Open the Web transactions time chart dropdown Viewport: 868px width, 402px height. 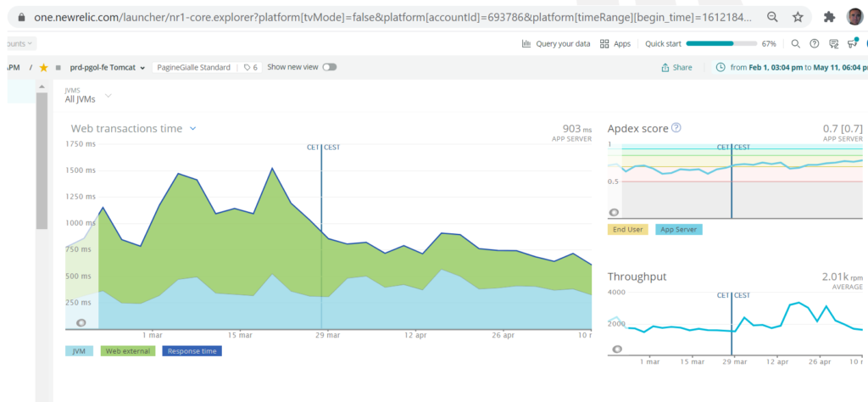[193, 129]
